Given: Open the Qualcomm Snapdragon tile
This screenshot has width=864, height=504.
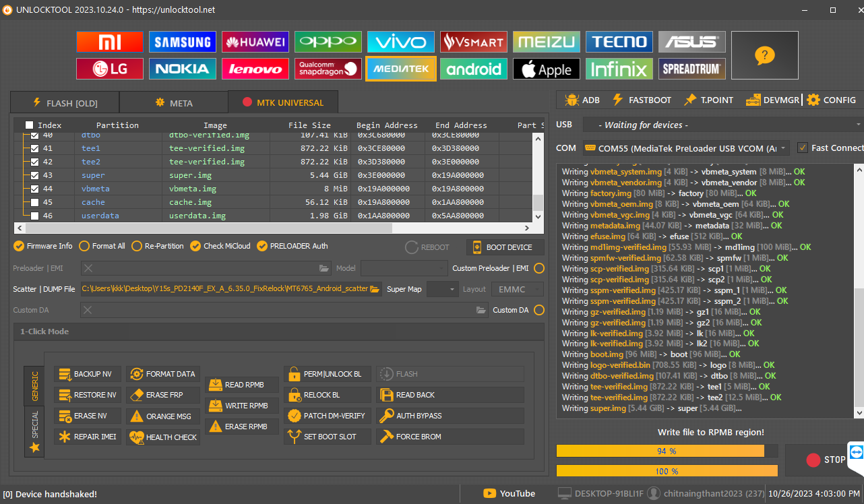Looking at the screenshot, I should point(328,69).
